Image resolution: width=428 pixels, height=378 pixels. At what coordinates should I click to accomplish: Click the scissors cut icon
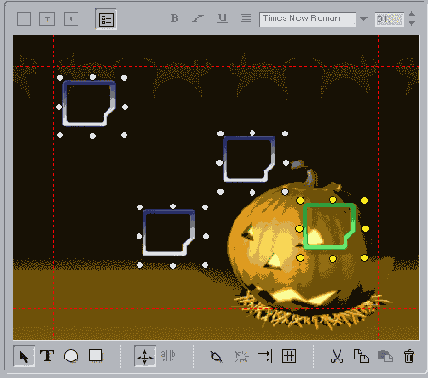click(x=337, y=356)
